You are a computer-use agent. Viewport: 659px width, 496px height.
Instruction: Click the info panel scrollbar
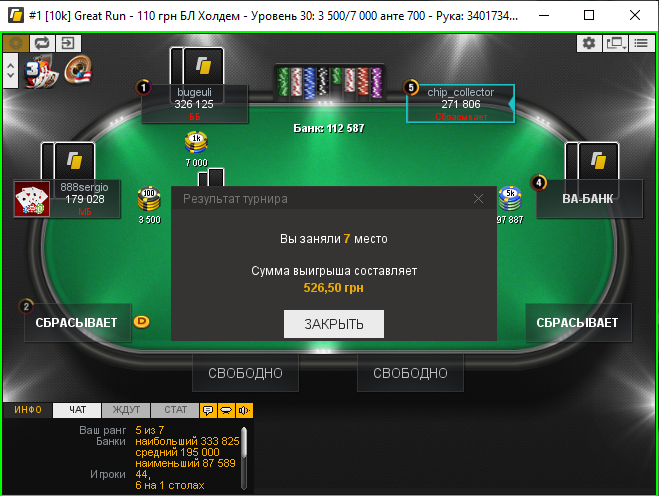coord(244,458)
